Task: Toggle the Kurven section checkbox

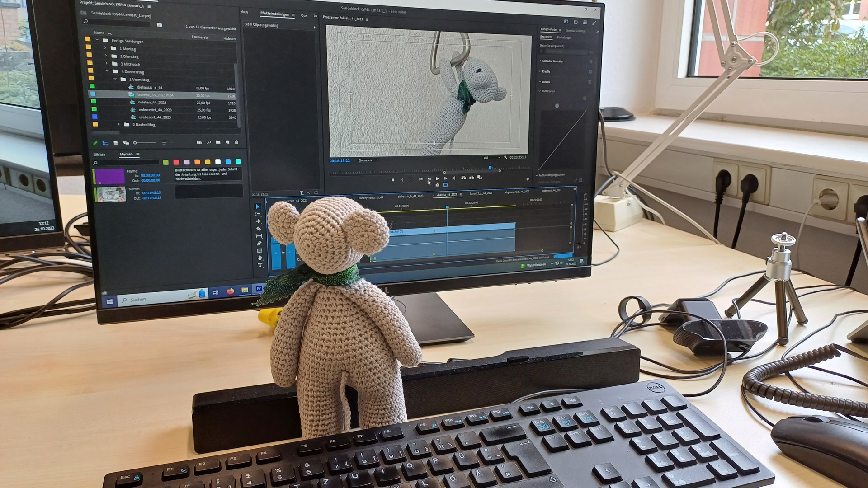Action: pos(590,82)
